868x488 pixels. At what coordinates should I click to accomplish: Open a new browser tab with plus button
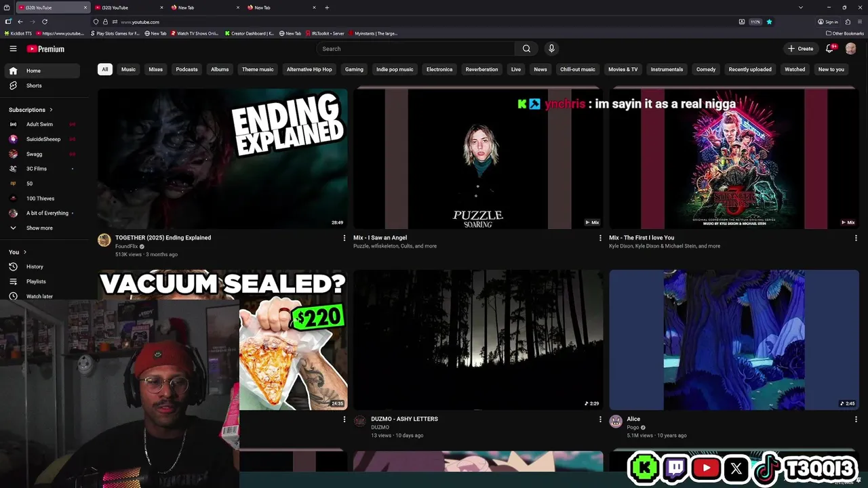tap(327, 7)
